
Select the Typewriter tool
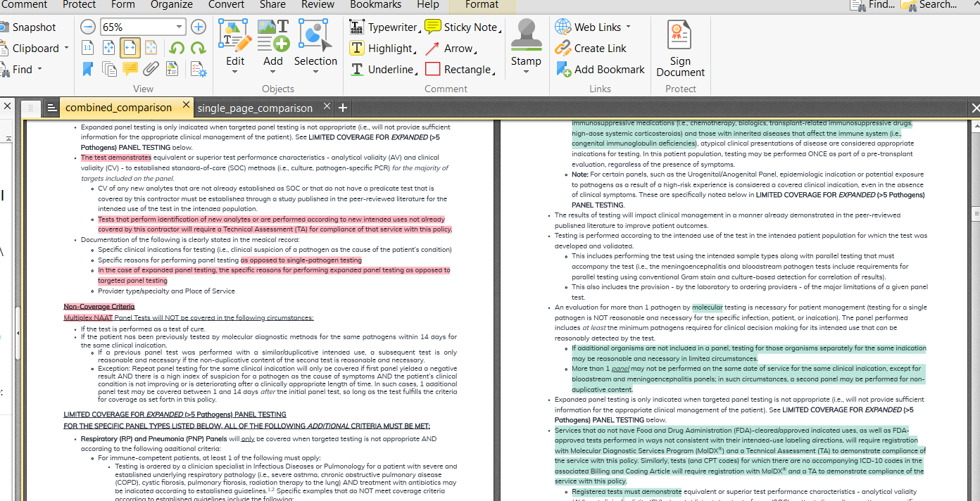384,27
